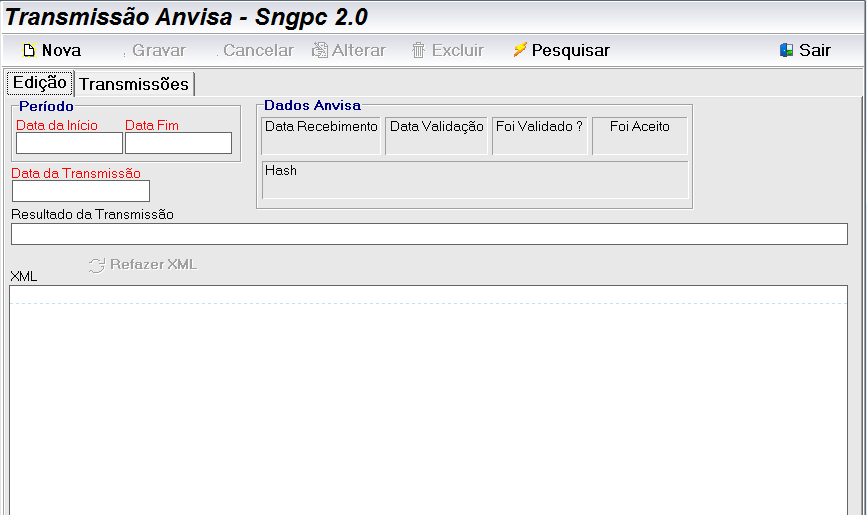Click the Alterar button label
The height and width of the screenshot is (515, 867).
tap(359, 50)
